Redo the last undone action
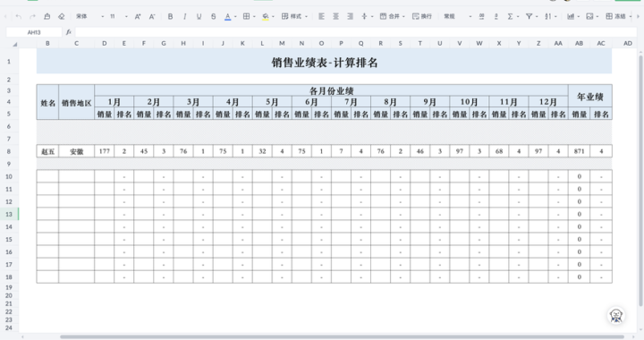The width and height of the screenshot is (644, 340). (32, 16)
